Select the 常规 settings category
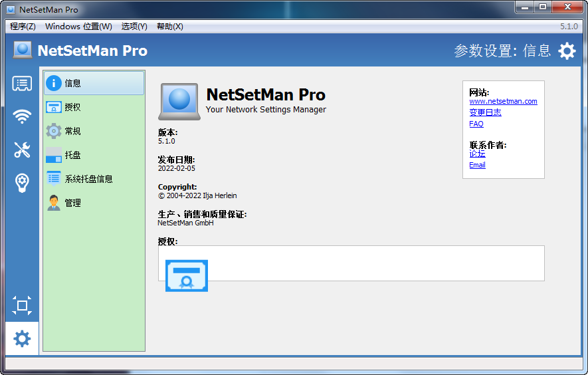 [x=94, y=131]
